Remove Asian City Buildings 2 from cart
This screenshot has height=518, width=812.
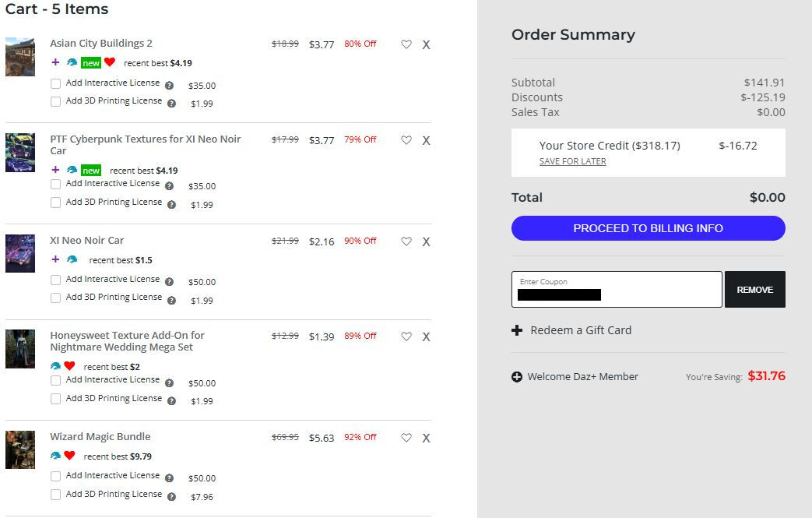(x=426, y=44)
